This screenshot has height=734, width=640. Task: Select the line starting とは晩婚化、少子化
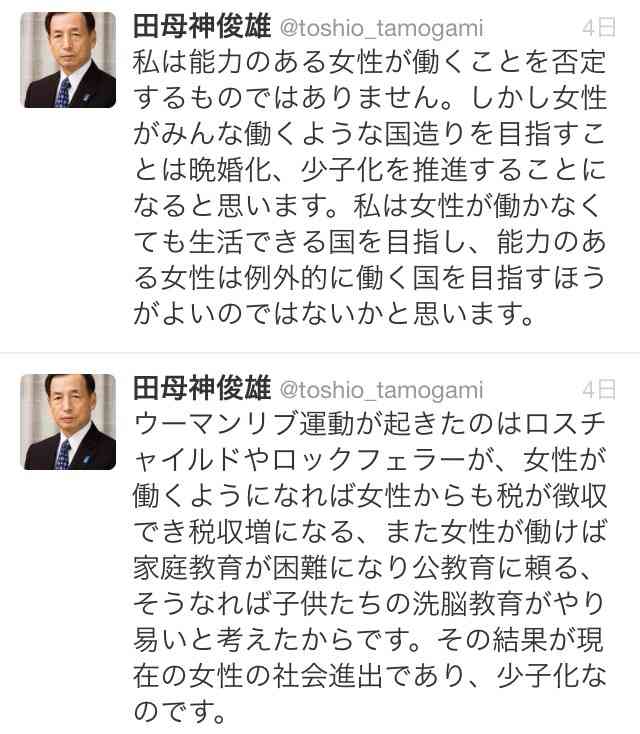[370, 170]
